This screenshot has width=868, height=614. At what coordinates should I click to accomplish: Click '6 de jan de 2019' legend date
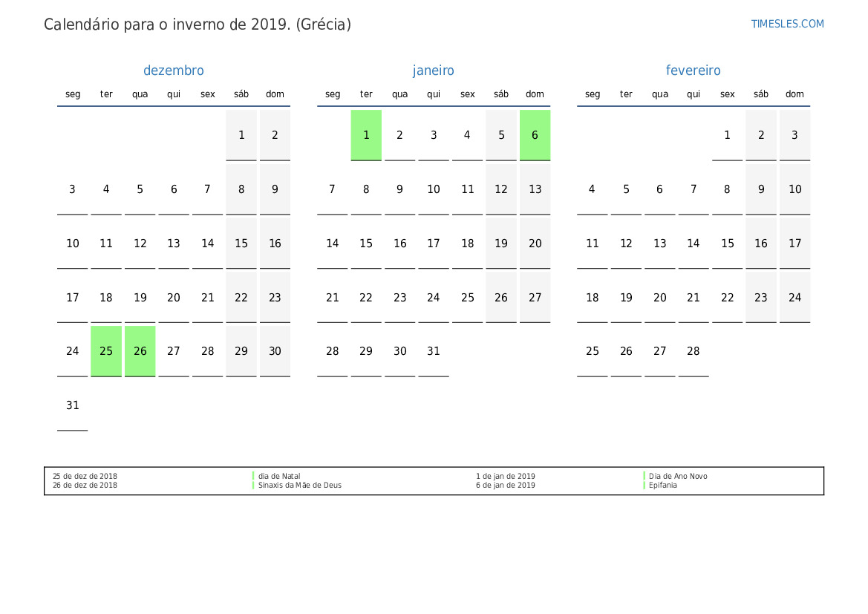(x=505, y=486)
